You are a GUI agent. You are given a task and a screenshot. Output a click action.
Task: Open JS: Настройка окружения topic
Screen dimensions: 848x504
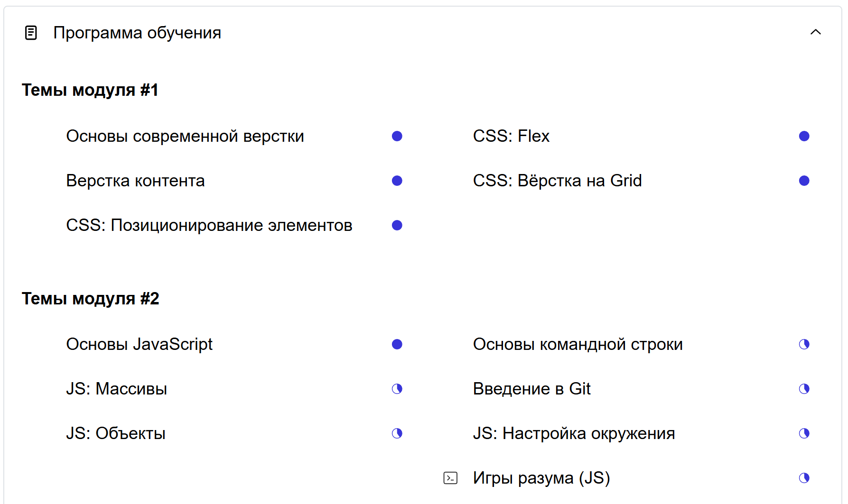click(574, 433)
